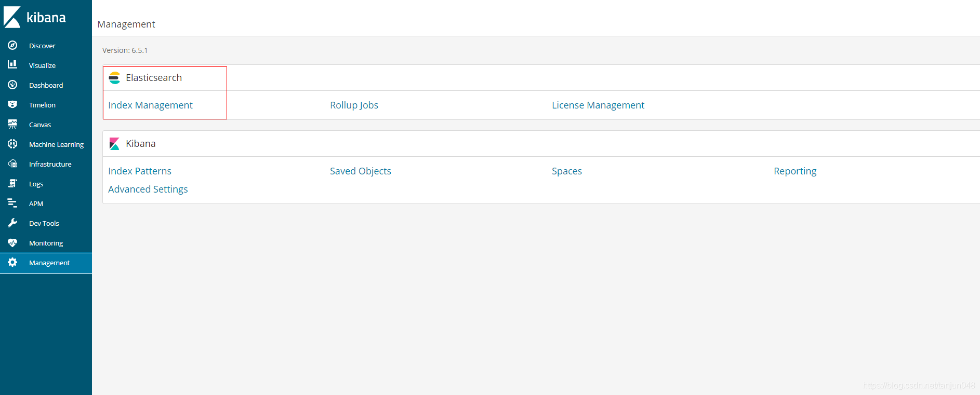
Task: Open Saved Objects
Action: pos(361,171)
